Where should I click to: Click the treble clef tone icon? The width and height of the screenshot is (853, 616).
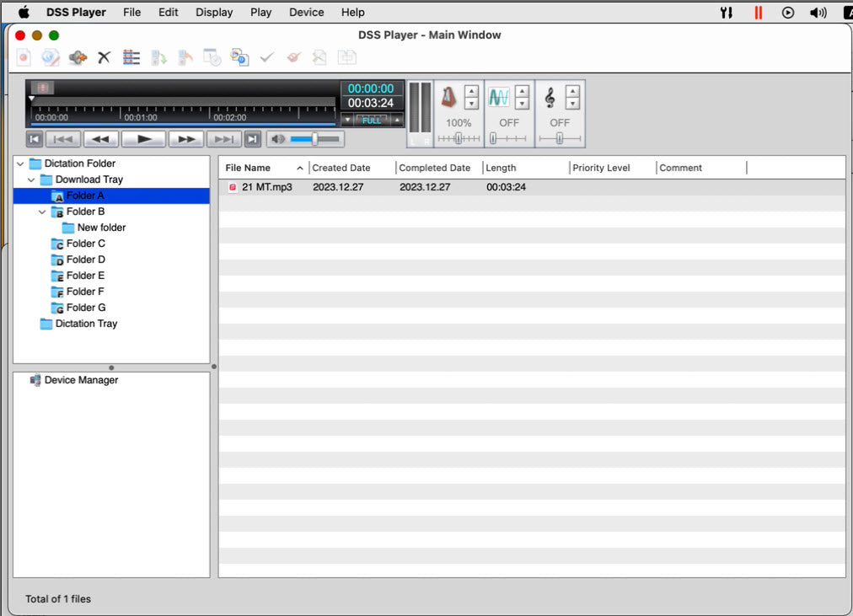[550, 99]
